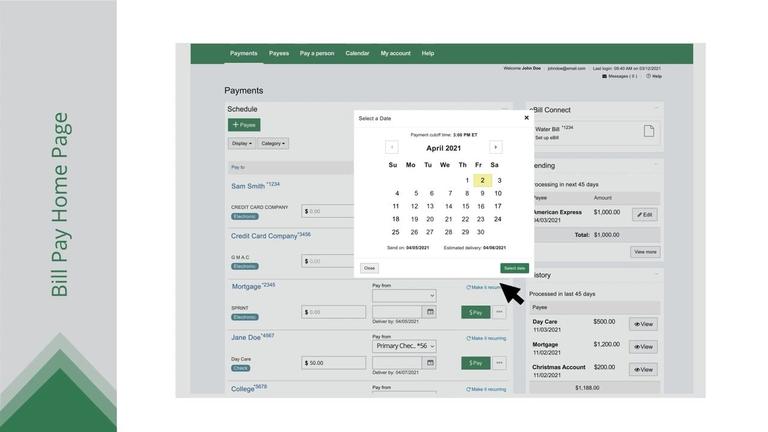Image resolution: width=768 pixels, height=432 pixels.
Task: Open Credit Card Company payee link
Action: click(271, 236)
